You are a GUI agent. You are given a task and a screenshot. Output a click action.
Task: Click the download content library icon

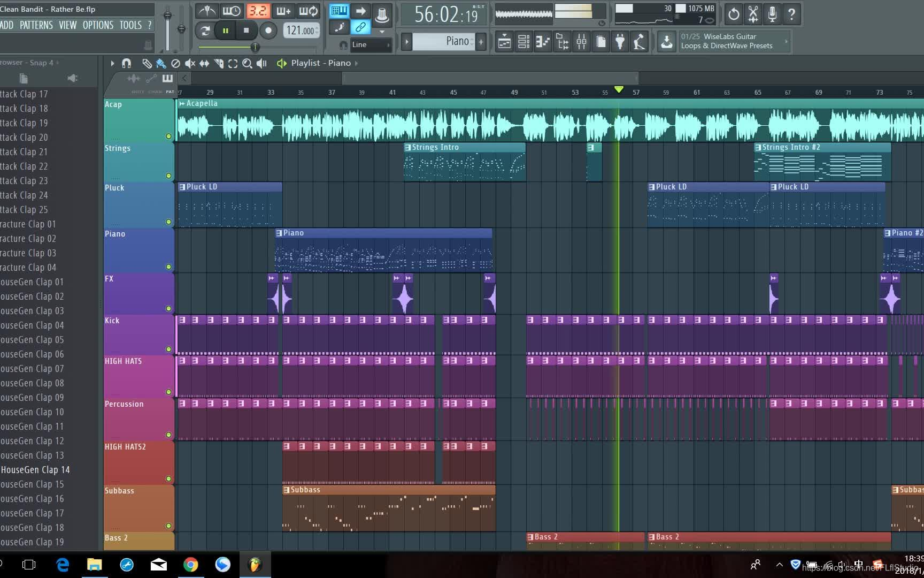[667, 41]
